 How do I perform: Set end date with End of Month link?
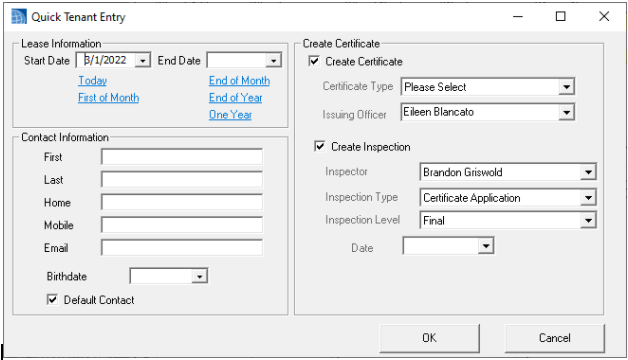pyautogui.click(x=239, y=80)
